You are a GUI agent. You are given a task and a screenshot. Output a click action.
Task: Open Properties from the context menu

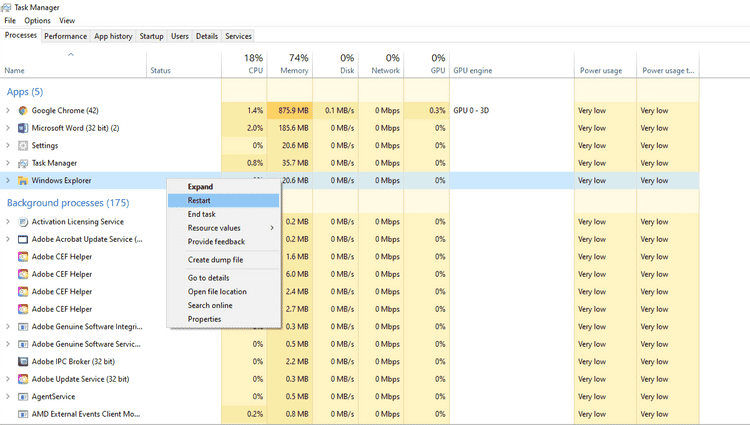(223, 319)
